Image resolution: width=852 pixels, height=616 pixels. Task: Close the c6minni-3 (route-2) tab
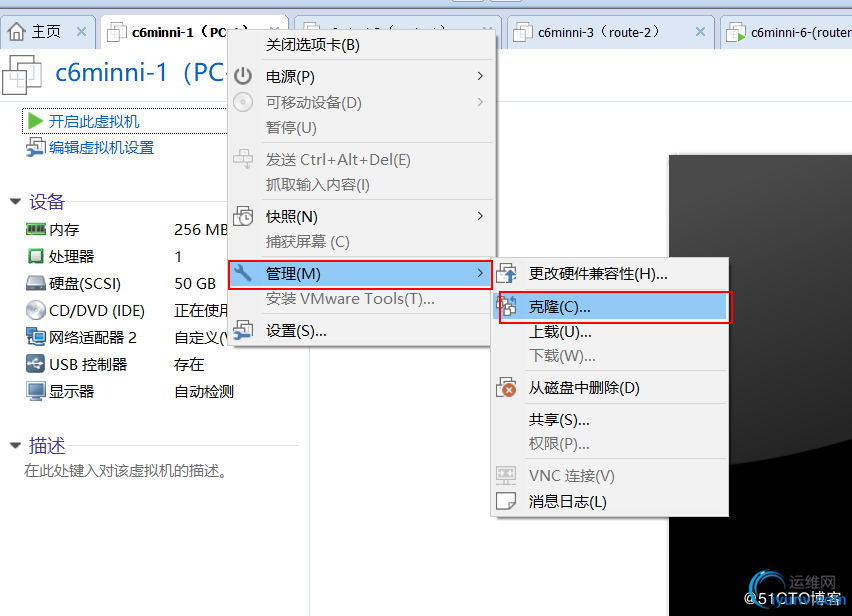(701, 32)
